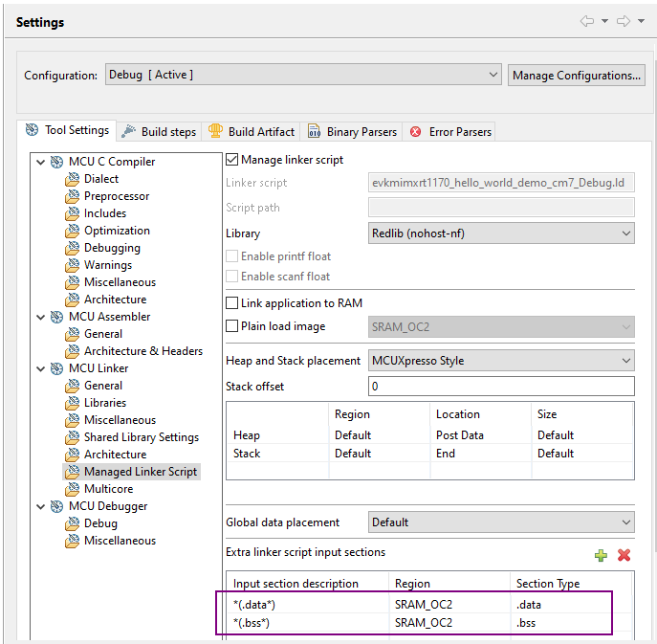Viewport: 657px width, 644px height.
Task: Click the MCU Linker tool icon
Action: click(x=57, y=368)
